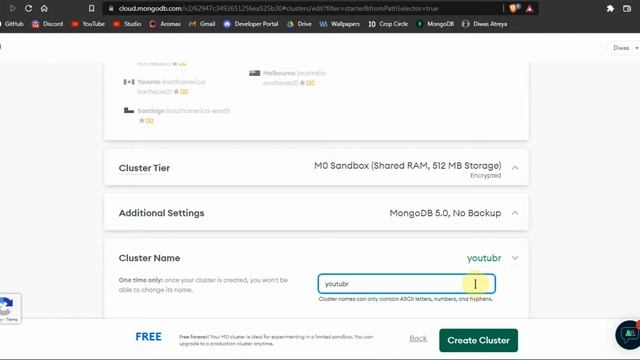This screenshot has height=360, width=640.
Task: Click the Cluster Tier heading
Action: [x=144, y=168]
